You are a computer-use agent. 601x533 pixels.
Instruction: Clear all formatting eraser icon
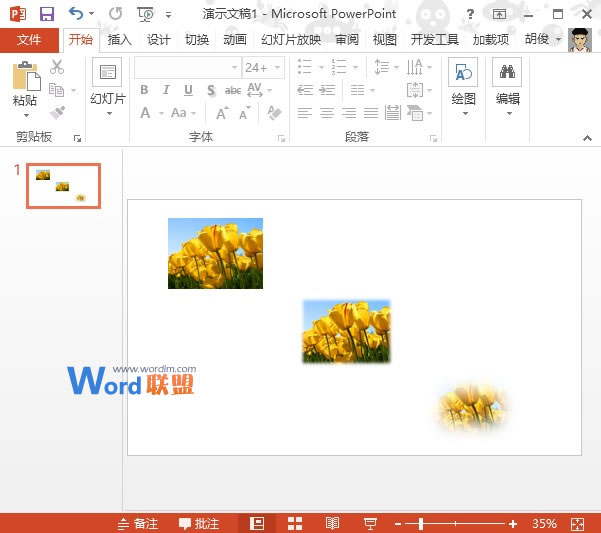tap(274, 113)
